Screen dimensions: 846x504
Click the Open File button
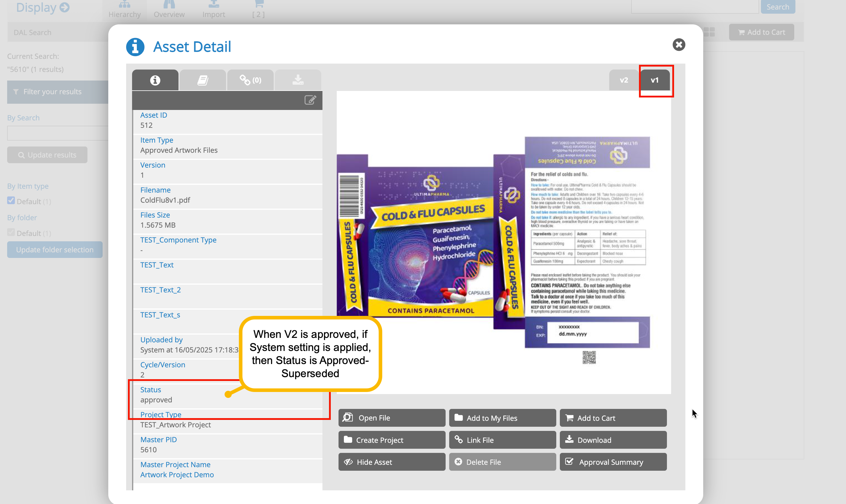tap(391, 418)
